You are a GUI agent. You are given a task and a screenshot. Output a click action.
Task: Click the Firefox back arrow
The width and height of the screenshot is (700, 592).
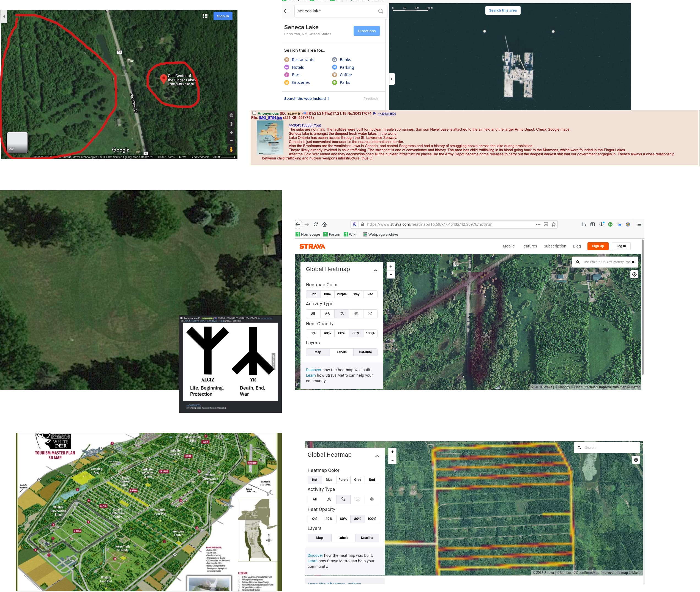pyautogui.click(x=298, y=225)
